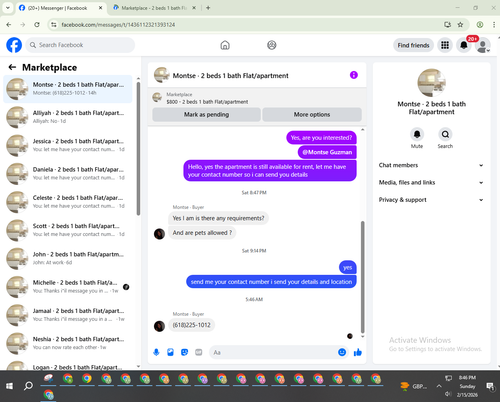
Task: Send a thumbs up like
Action: point(358,352)
